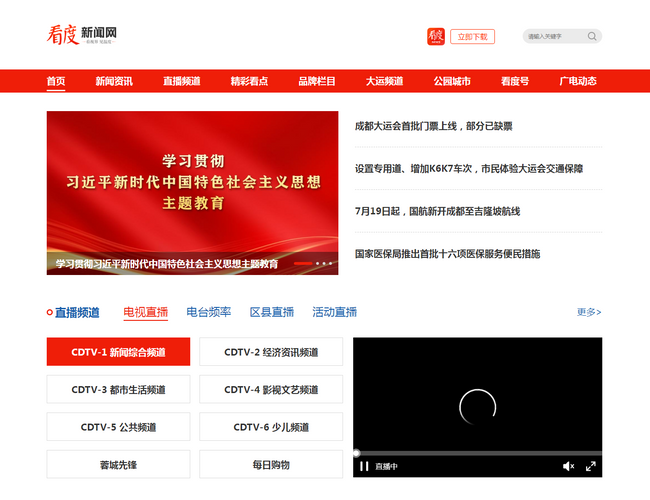Enter fullscreen mode in video player
Viewport: 650px width, 500px height.
(590, 466)
